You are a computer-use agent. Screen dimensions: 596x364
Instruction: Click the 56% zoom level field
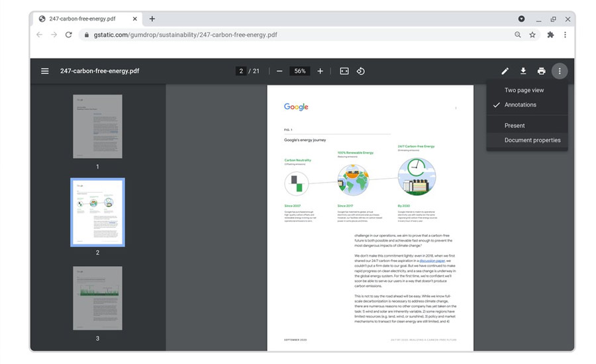[x=299, y=71]
